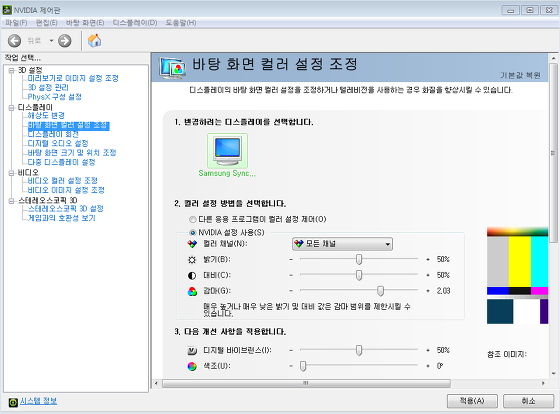Select 바탕 화면 컬러 설정 조정 tree item
The height and width of the screenshot is (414, 560).
68,125
